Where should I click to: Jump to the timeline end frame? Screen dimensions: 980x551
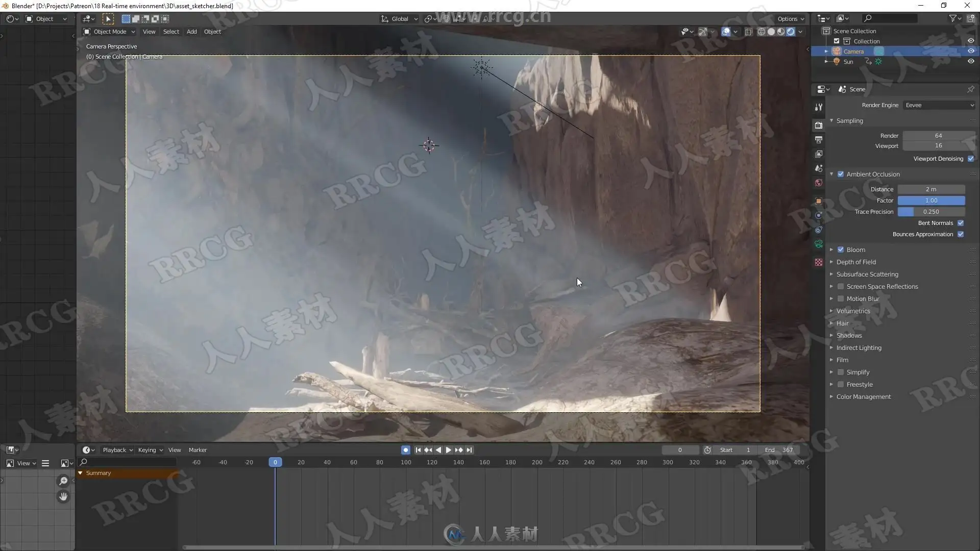[x=469, y=450]
